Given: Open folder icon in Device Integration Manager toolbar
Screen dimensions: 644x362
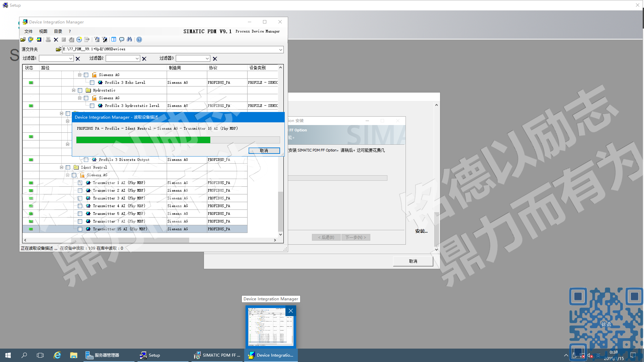Looking at the screenshot, I should [x=23, y=40].
